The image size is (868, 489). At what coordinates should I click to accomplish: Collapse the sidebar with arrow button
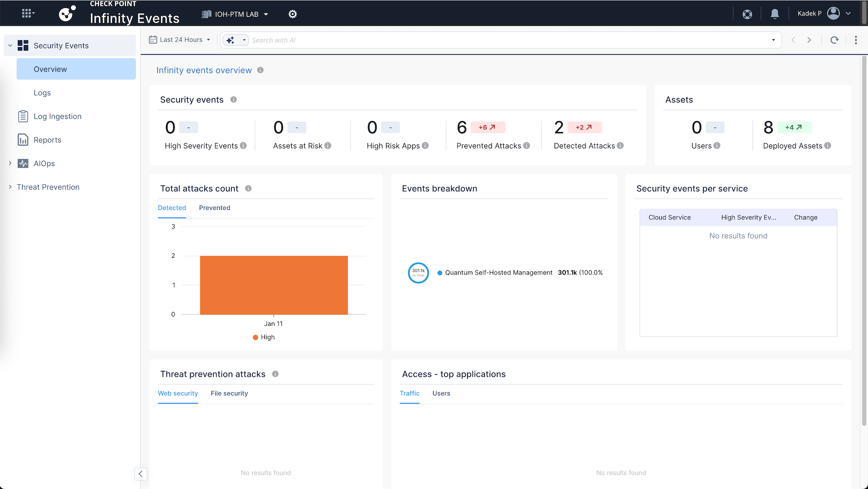coord(141,474)
